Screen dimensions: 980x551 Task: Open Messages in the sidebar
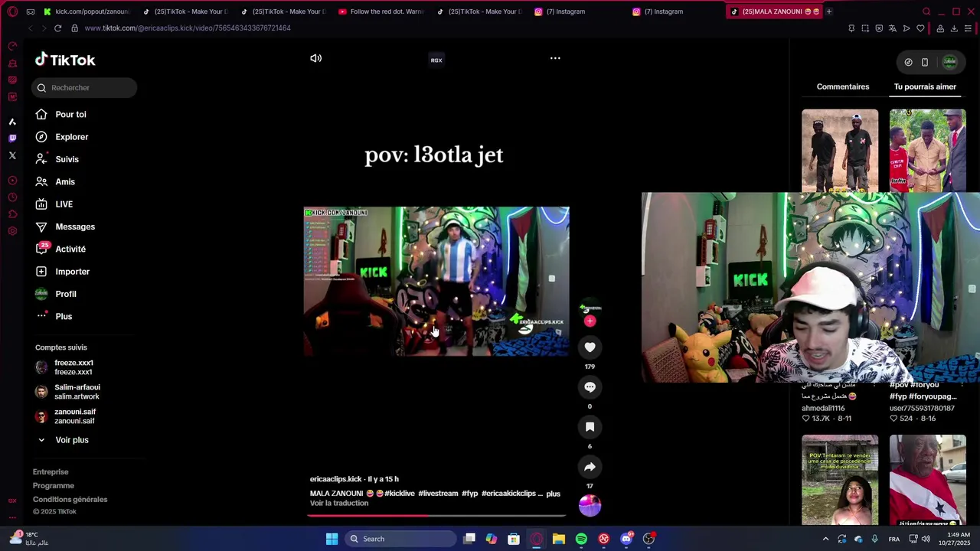pyautogui.click(x=75, y=227)
